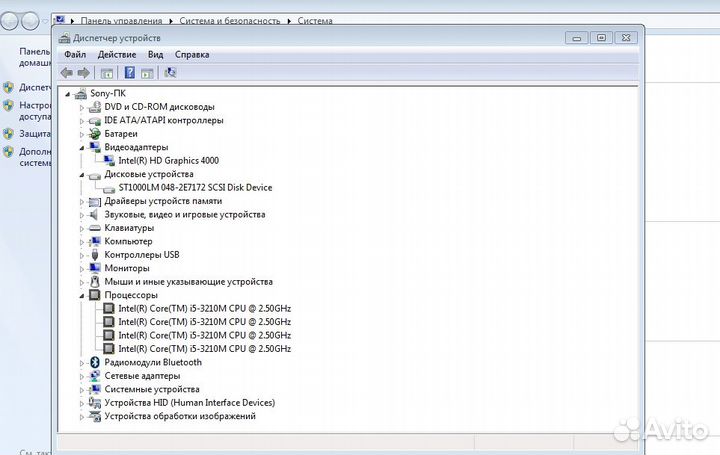Select the ST1000LM SCSI Disk Device entry
Viewport: 720px width, 455px height.
(x=194, y=187)
